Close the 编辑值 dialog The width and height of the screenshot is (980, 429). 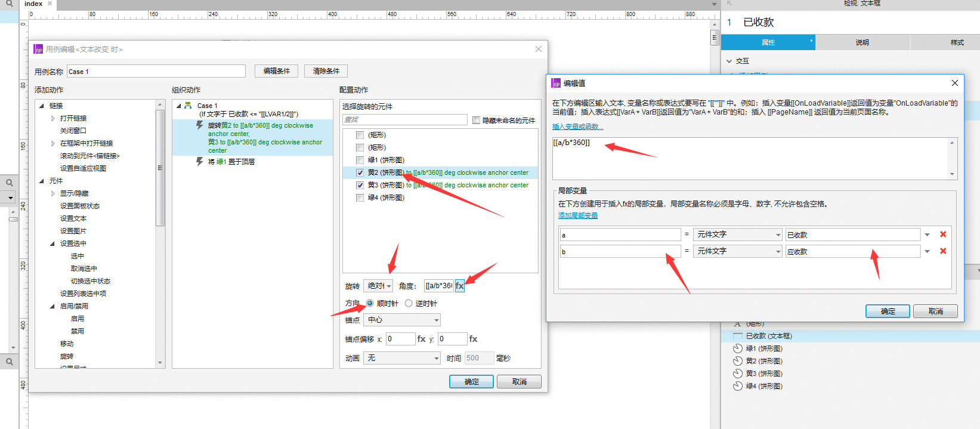955,83
